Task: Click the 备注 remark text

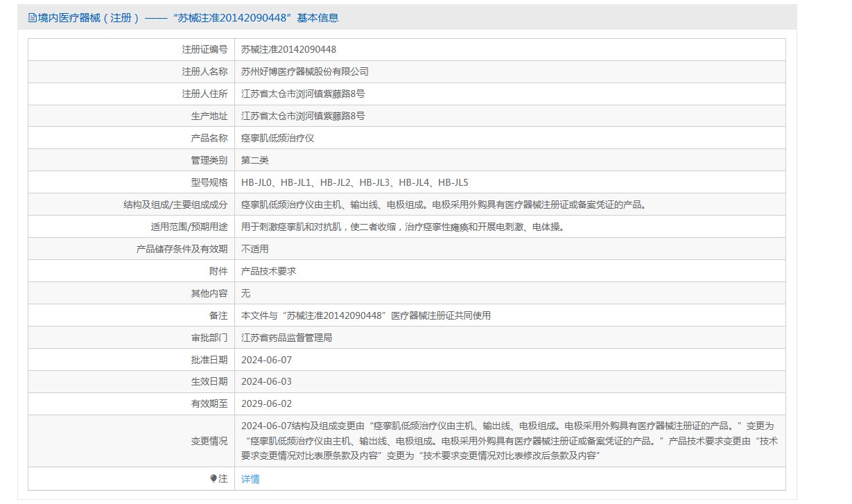Action: (x=366, y=315)
